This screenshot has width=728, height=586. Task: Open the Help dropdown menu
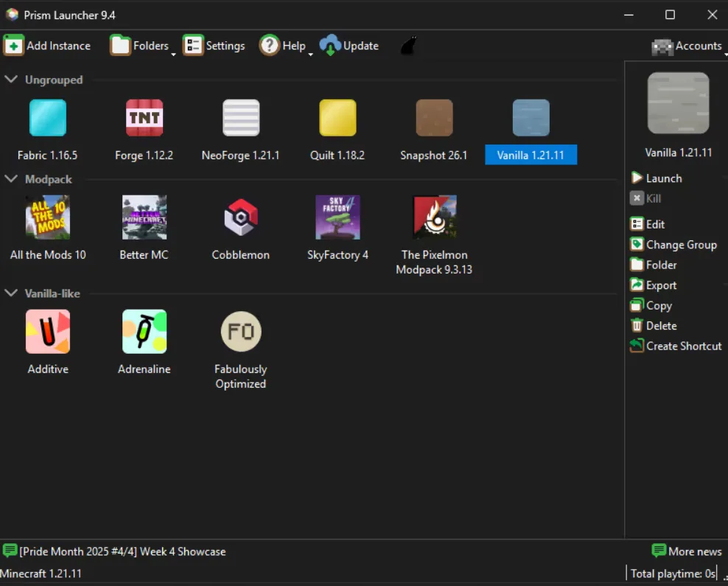point(286,46)
